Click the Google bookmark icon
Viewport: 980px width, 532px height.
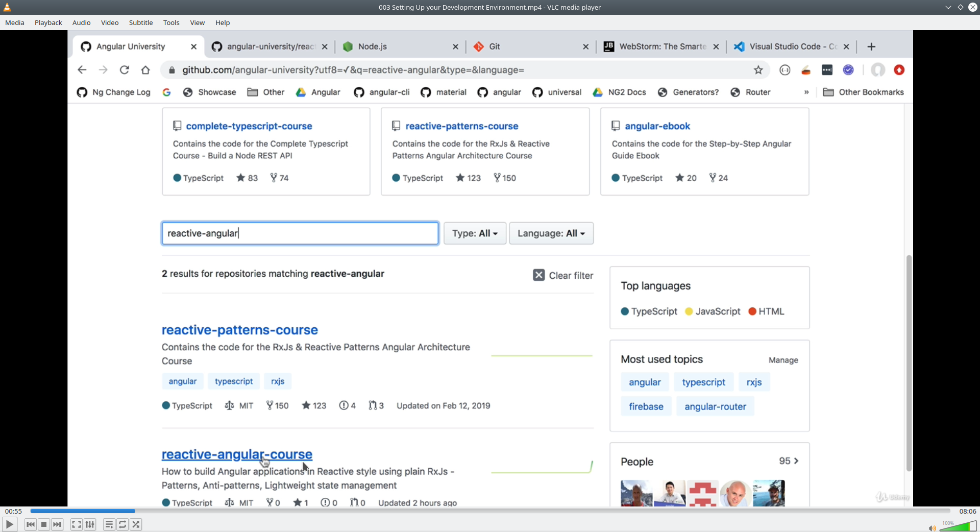pyautogui.click(x=166, y=92)
